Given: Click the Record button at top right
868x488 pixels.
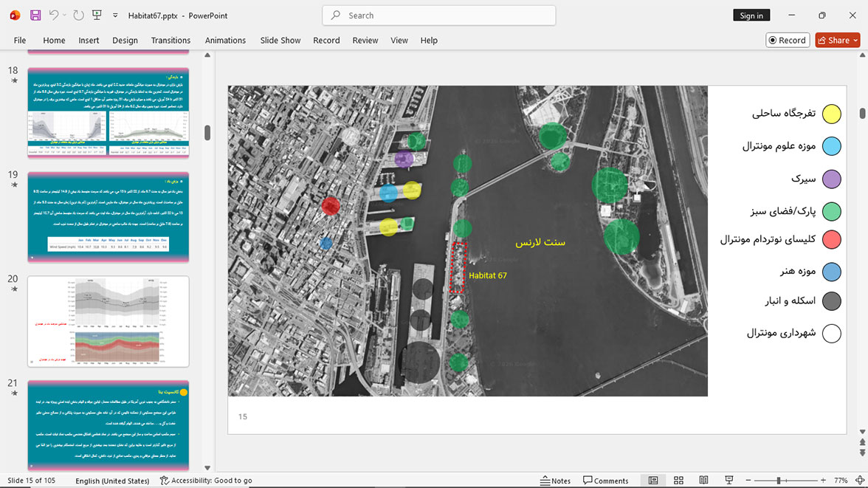Looking at the screenshot, I should 788,41.
